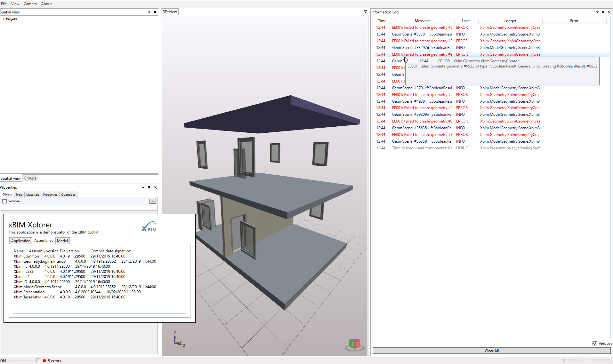Sort log by Level column header
The width and height of the screenshot is (613, 364).
(466, 21)
